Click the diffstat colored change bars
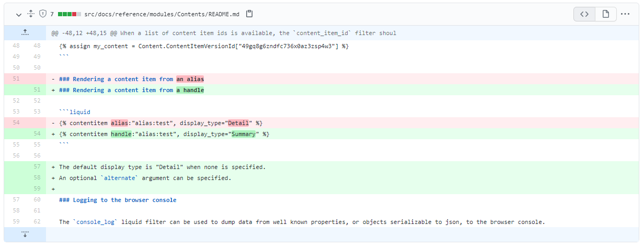Viewport: 644px width, 247px height. tap(70, 14)
